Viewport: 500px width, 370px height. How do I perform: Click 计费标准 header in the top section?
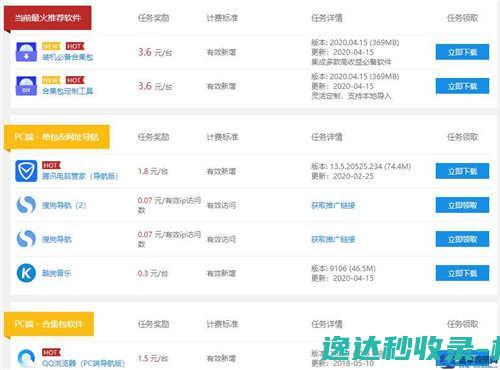click(222, 18)
